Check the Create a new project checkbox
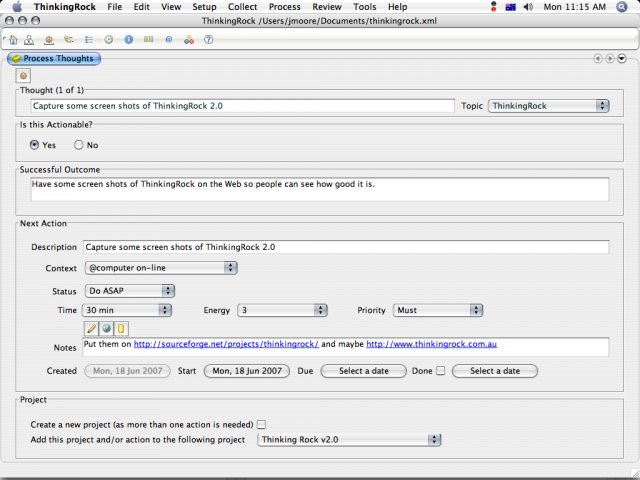This screenshot has width=640, height=480. click(261, 424)
